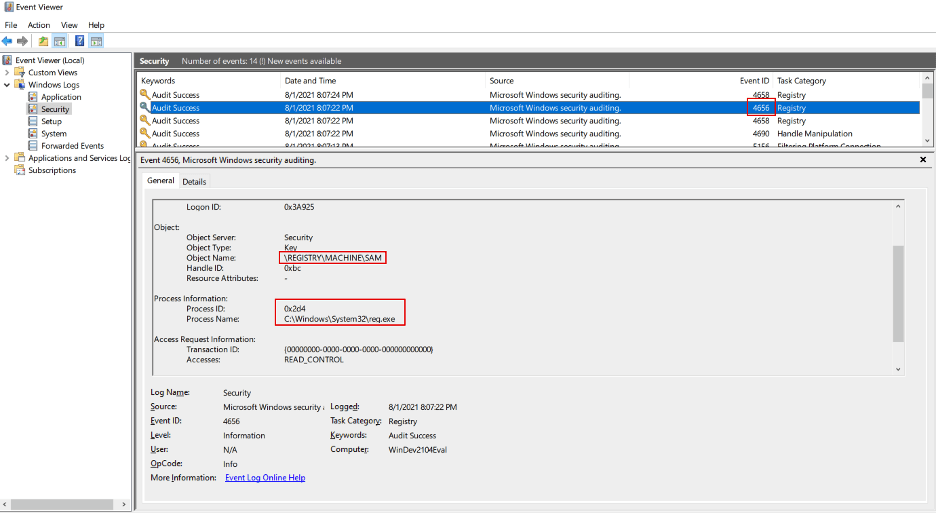936x514 pixels.
Task: Select Subscriptions label in the tree
Action: 52,170
